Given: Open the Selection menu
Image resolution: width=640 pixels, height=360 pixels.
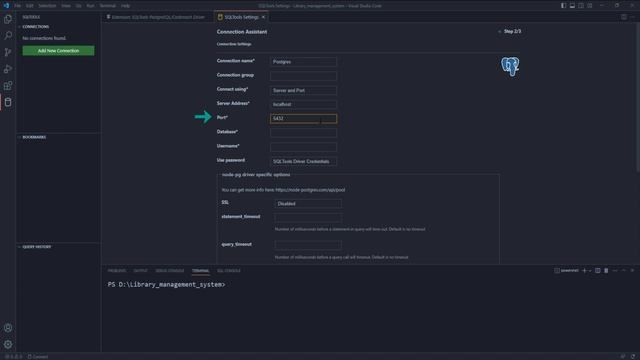Looking at the screenshot, I should point(47,6).
